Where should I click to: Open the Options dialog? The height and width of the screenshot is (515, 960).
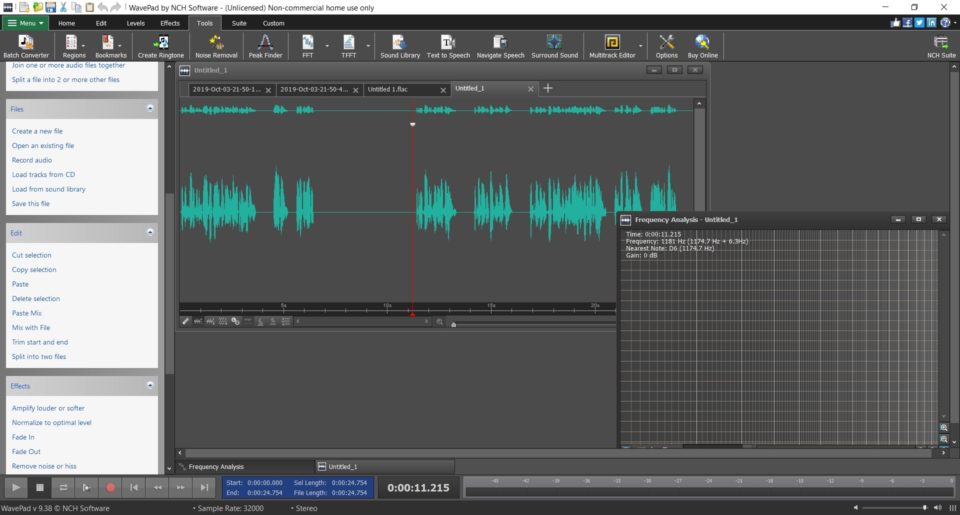666,46
